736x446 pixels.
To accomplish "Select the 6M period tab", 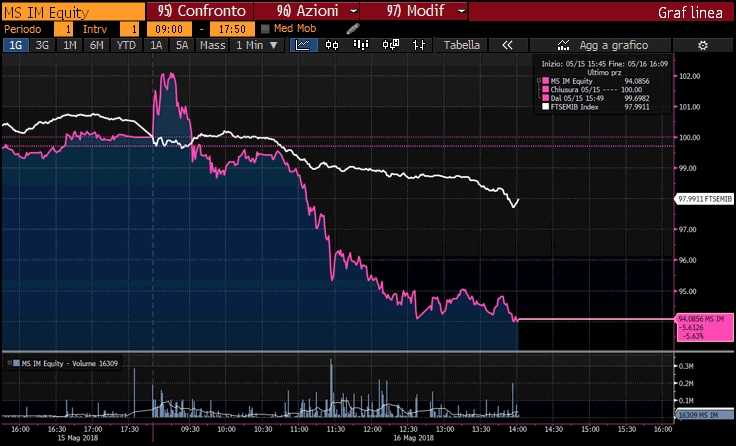I will pos(96,45).
